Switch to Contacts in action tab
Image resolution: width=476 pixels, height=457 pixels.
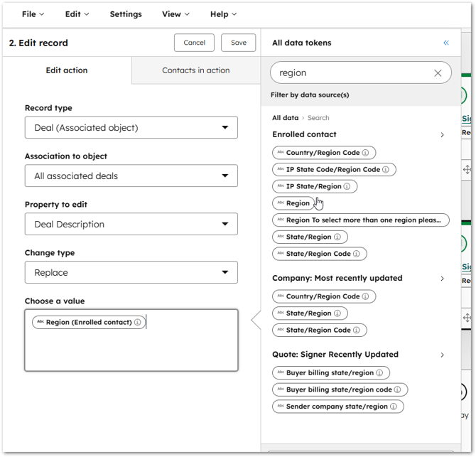196,70
